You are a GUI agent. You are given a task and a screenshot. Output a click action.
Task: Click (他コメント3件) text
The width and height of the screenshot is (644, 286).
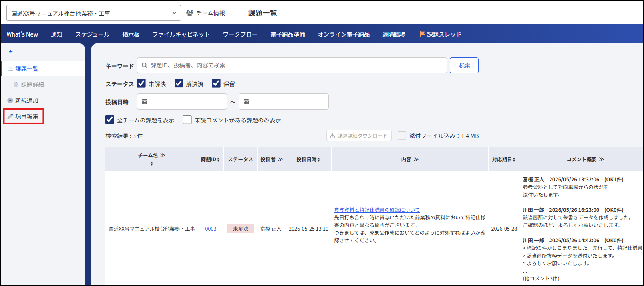click(x=541, y=278)
